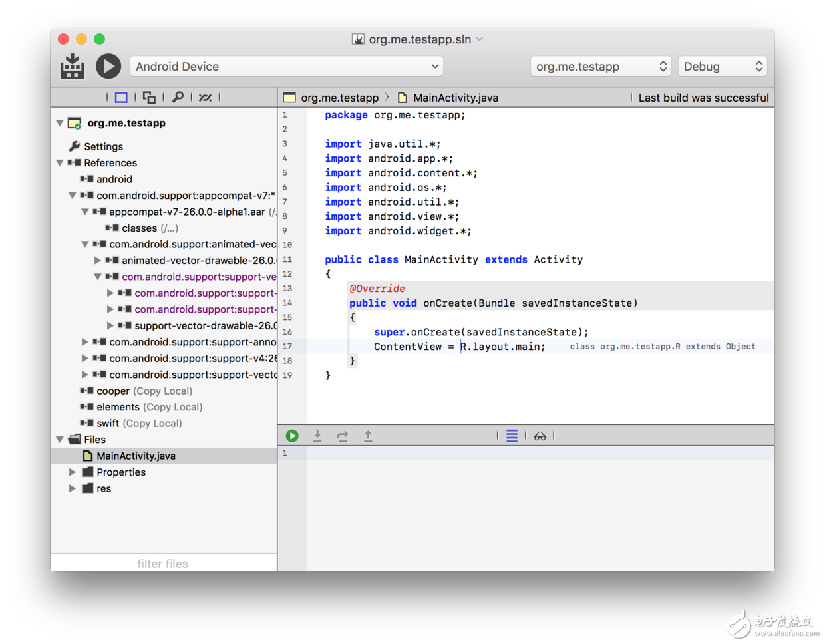Click org.me.testapp in the breadcrumb bar

(x=339, y=98)
